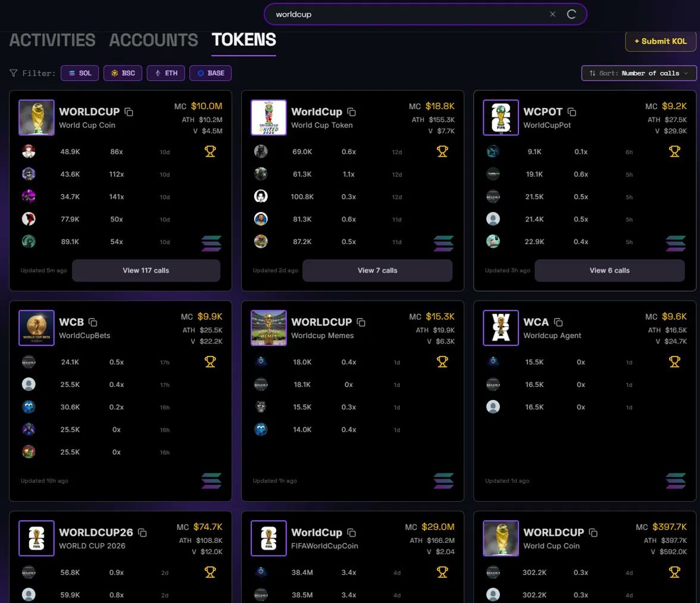Switch to the ACTIVITIES tab
This screenshot has height=603, width=700.
point(52,40)
